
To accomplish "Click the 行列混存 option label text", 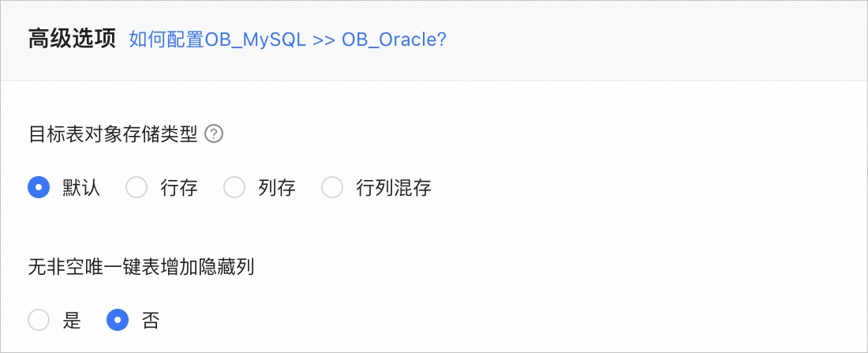I will coord(394,188).
